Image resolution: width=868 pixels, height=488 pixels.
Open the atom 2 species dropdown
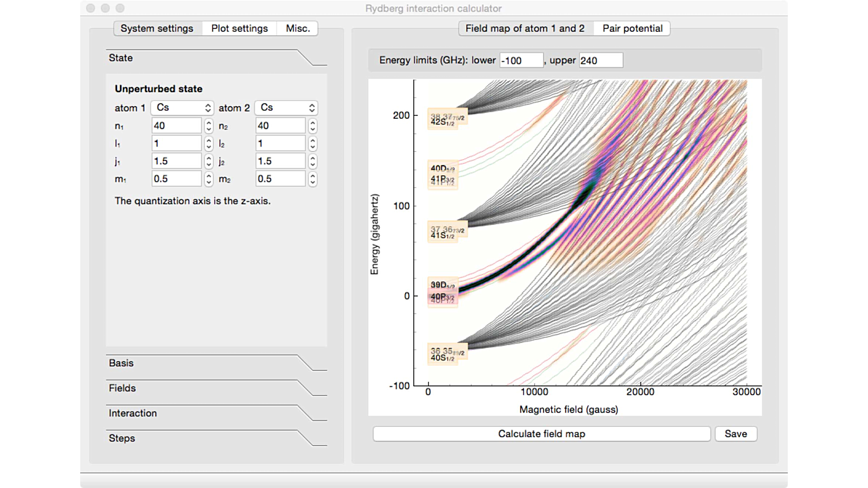click(286, 108)
